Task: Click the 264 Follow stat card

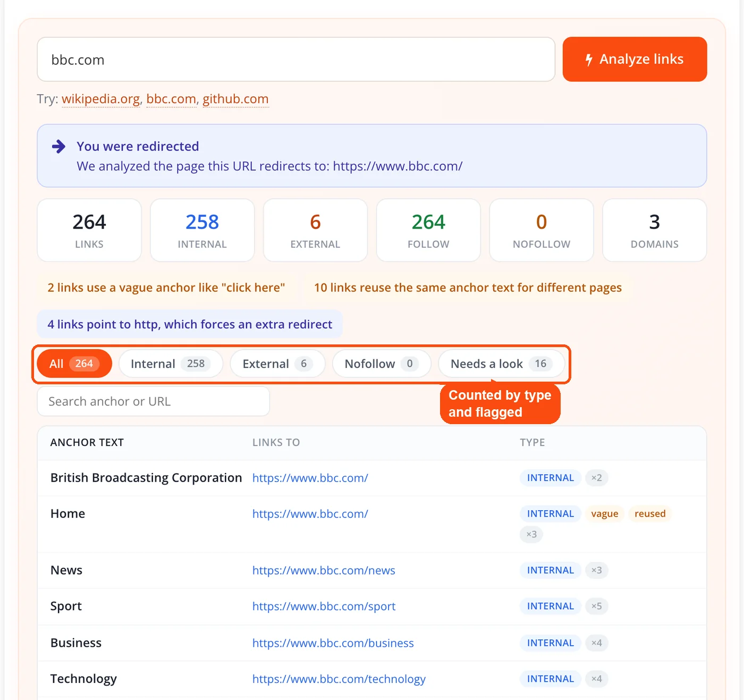Action: coord(428,230)
